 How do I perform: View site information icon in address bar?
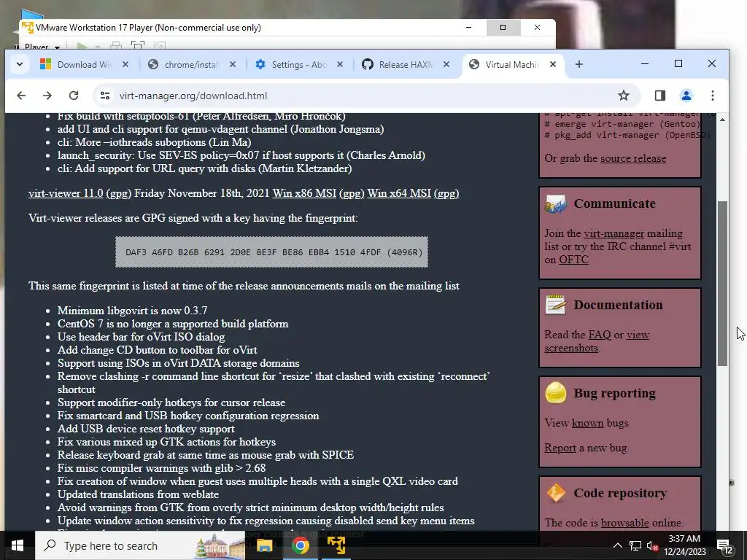point(105,96)
